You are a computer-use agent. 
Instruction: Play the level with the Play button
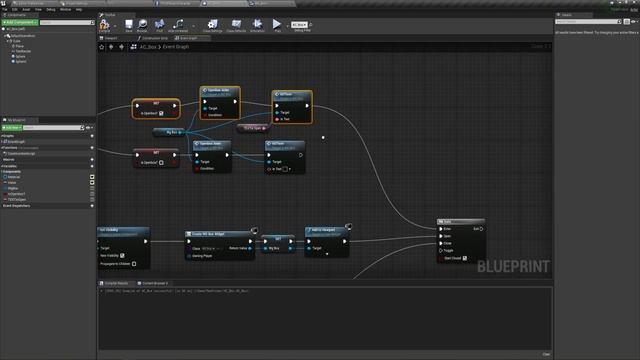click(x=277, y=24)
